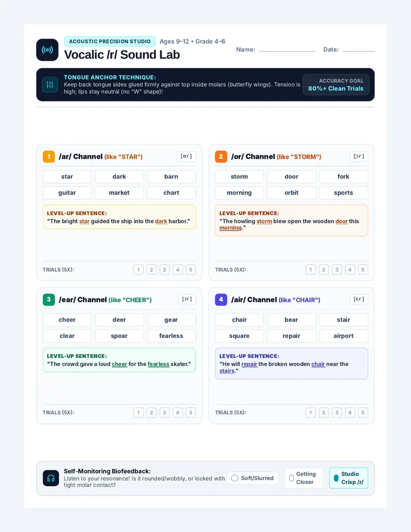Select the Getting Closer option
The image size is (411, 532).
click(x=304, y=478)
